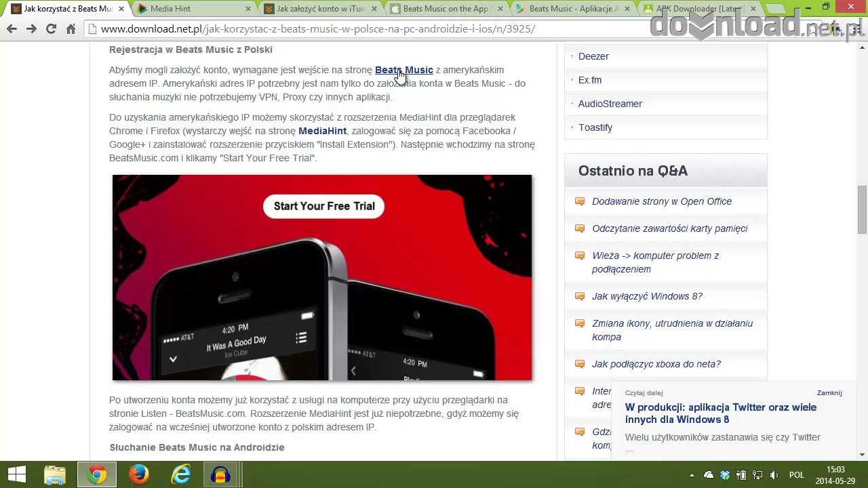The height and width of the screenshot is (488, 868).
Task: Open the Toastify sidebar link
Action: click(595, 127)
